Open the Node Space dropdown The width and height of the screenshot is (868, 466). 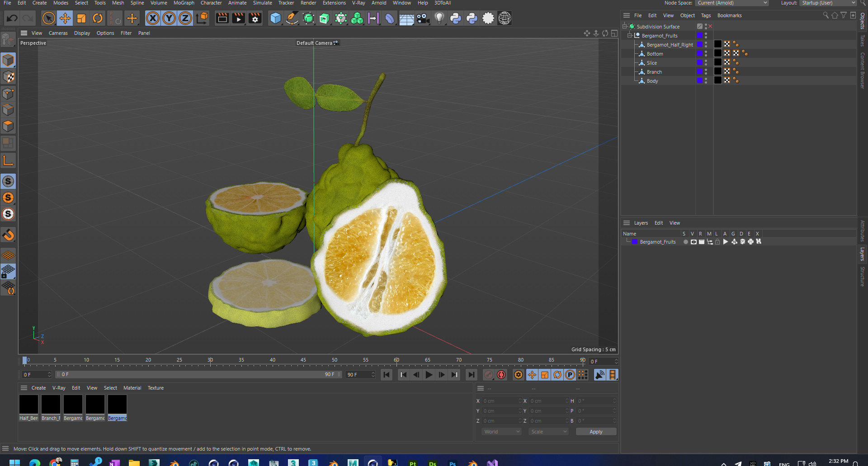(732, 3)
